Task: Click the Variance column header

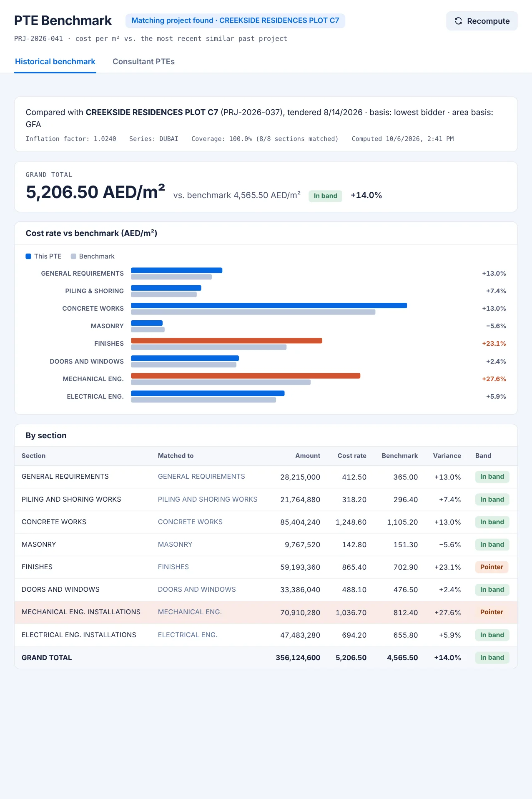Action: (447, 456)
